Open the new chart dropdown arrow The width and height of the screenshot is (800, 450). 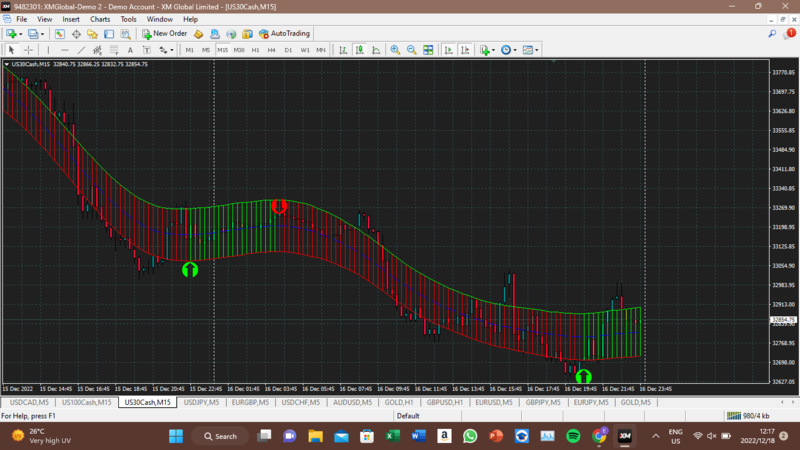point(21,34)
